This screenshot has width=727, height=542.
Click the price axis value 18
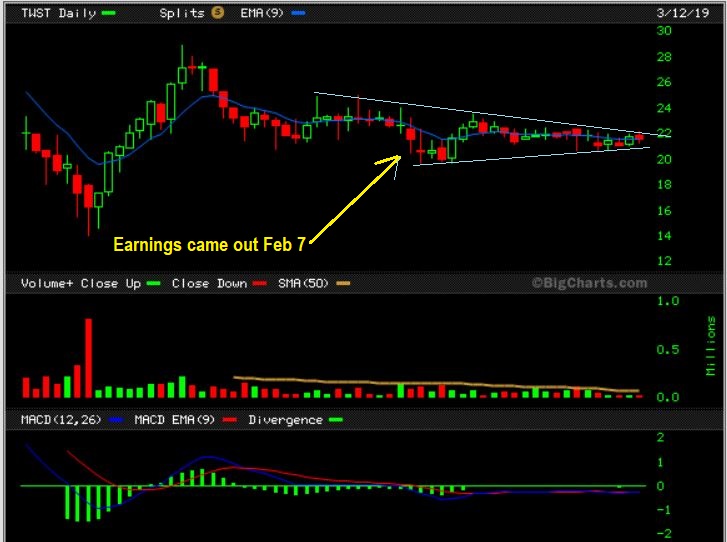click(664, 185)
